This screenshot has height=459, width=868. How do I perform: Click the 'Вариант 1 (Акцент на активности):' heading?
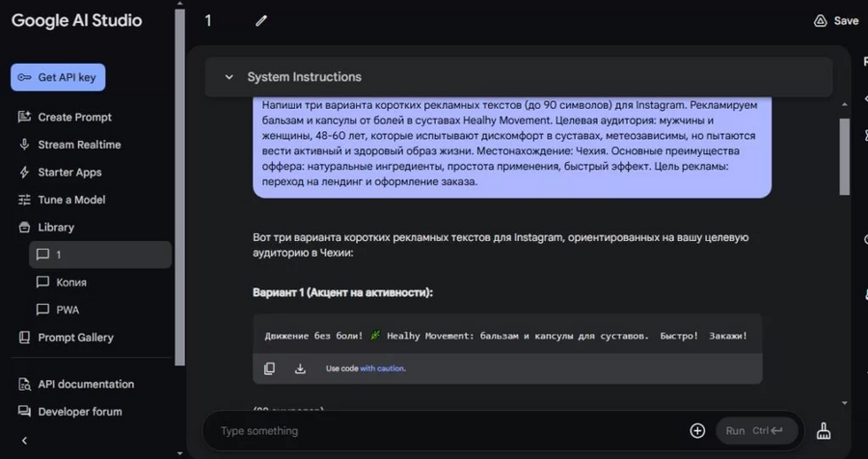pos(342,292)
